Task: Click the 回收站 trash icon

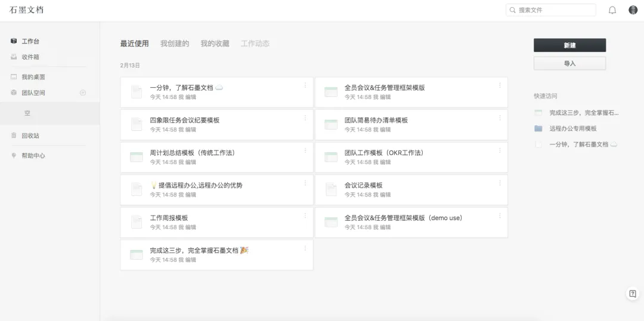Action: (14, 135)
